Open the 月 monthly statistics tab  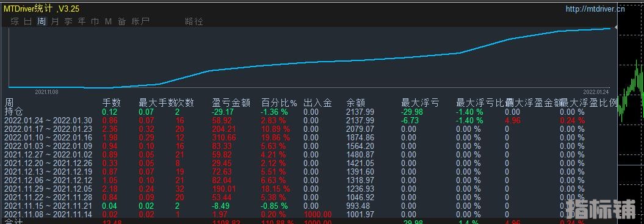(x=55, y=21)
